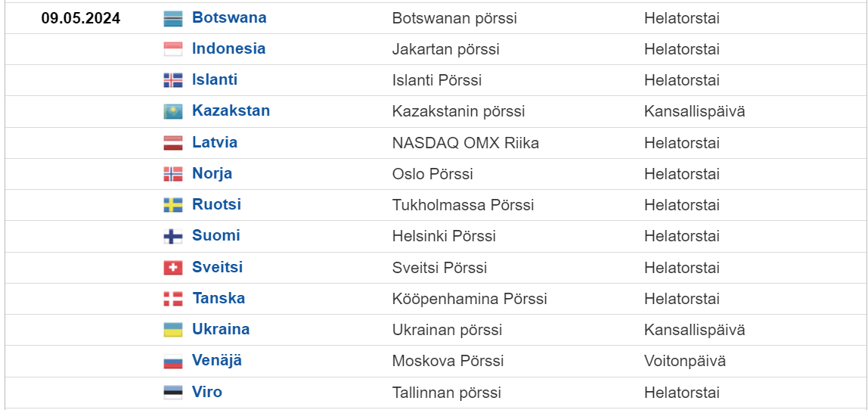Open the Ukraina country link
This screenshot has width=868, height=410.
pyautogui.click(x=221, y=329)
